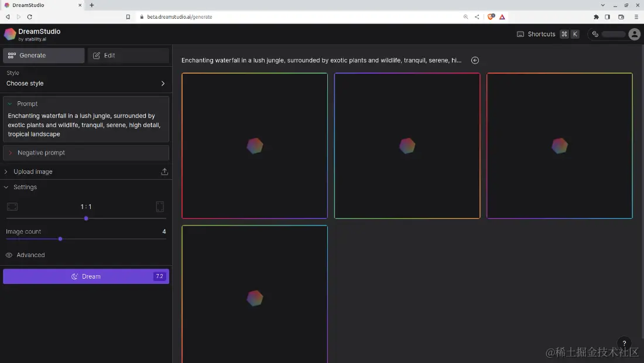This screenshot has height=363, width=644.
Task: Close the DreamStudio browser tab
Action: (x=80, y=5)
